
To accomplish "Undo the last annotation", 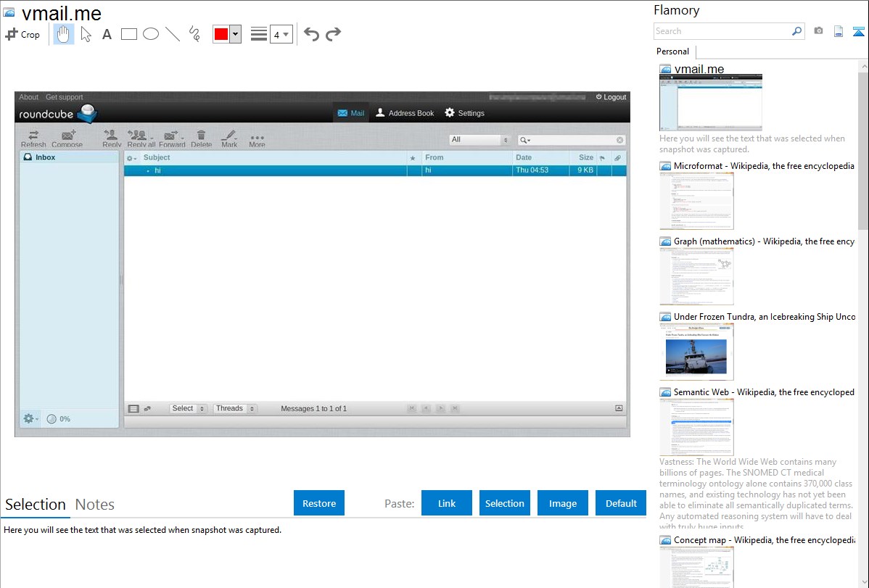I will click(311, 34).
